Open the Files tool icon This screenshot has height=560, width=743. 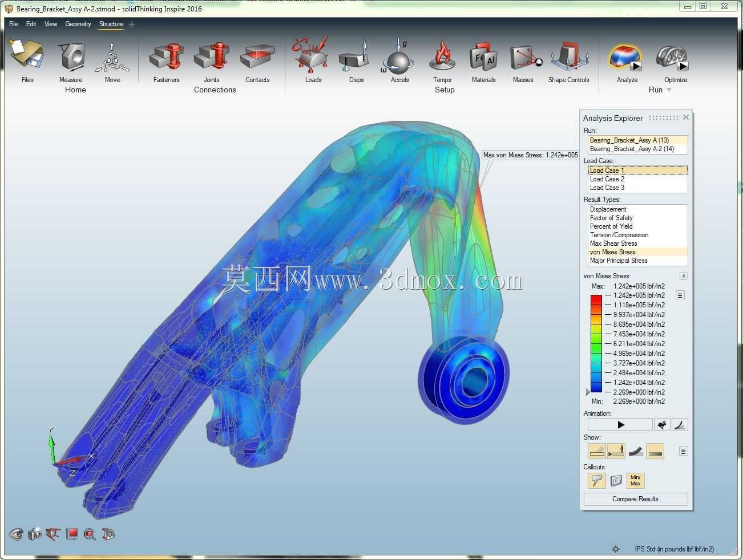(27, 56)
